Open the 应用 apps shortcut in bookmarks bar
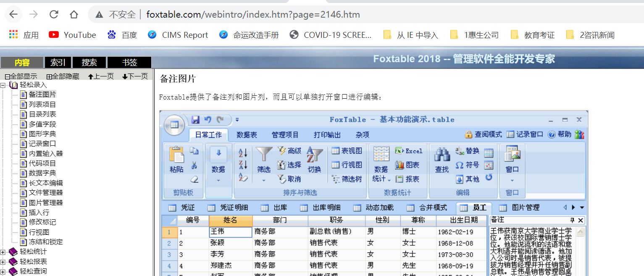 24,35
